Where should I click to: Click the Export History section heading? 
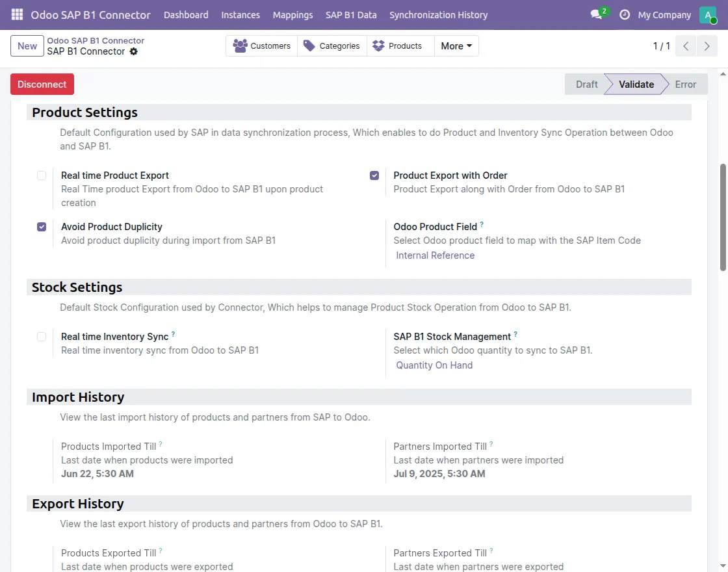point(78,504)
